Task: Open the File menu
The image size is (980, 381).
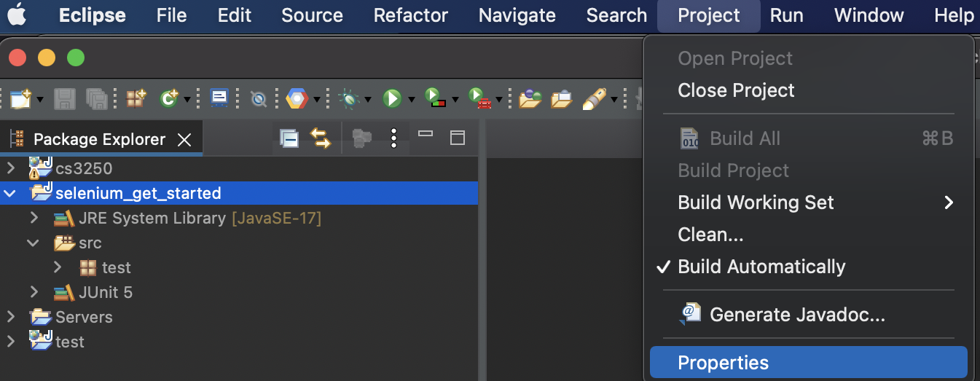Action: 172,15
